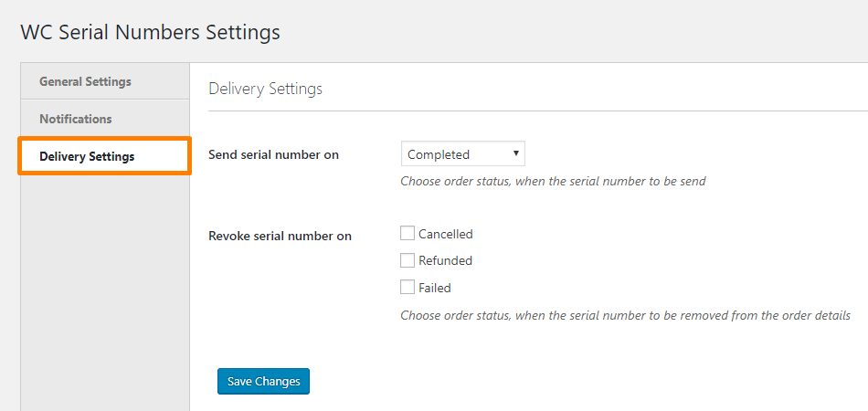Click the help text below the Completed dropdown
Image resolution: width=868 pixels, height=411 pixels.
click(553, 181)
